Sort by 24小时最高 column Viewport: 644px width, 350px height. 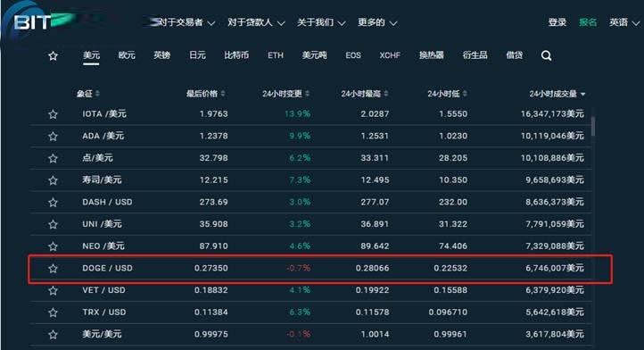click(364, 94)
